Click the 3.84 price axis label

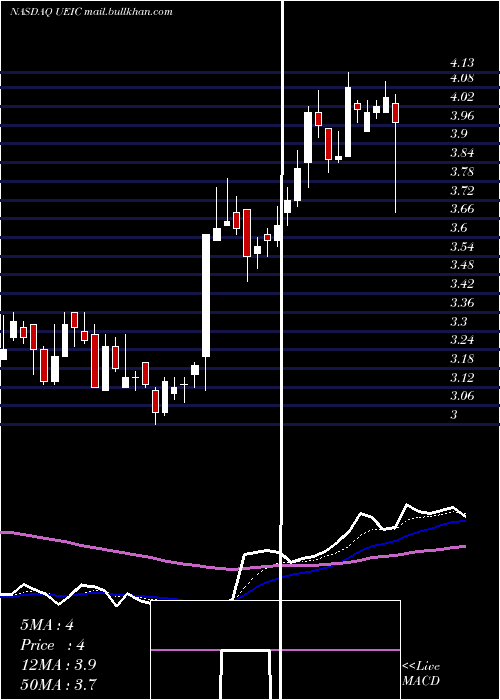coord(462,153)
